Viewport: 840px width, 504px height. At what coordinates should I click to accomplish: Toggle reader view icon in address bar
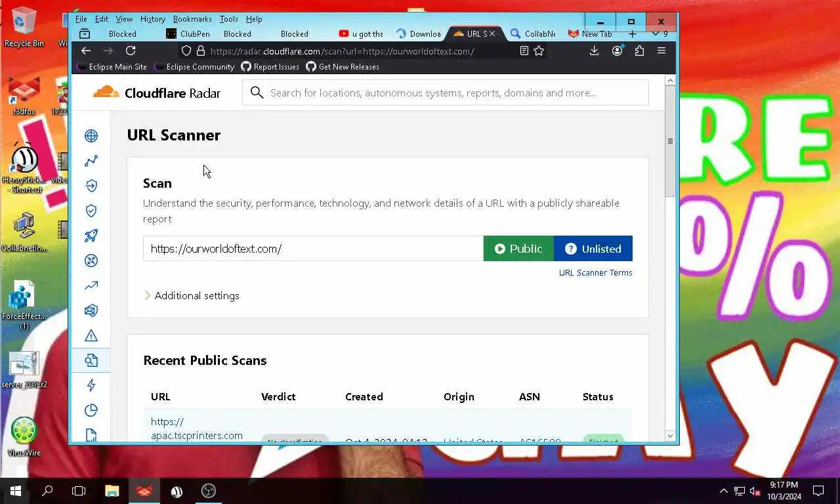[x=524, y=51]
